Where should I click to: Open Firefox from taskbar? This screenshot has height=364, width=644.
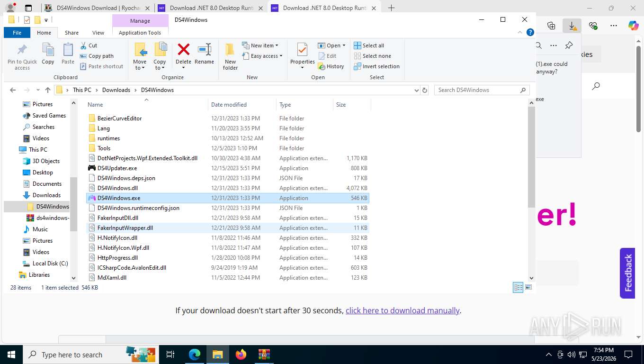tap(241, 355)
